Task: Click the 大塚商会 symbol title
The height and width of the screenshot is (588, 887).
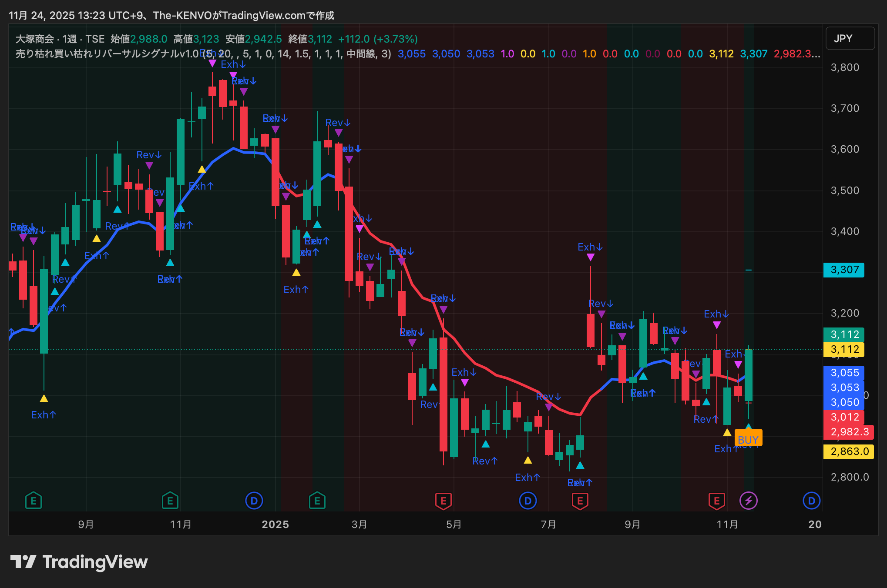Action: pos(35,39)
